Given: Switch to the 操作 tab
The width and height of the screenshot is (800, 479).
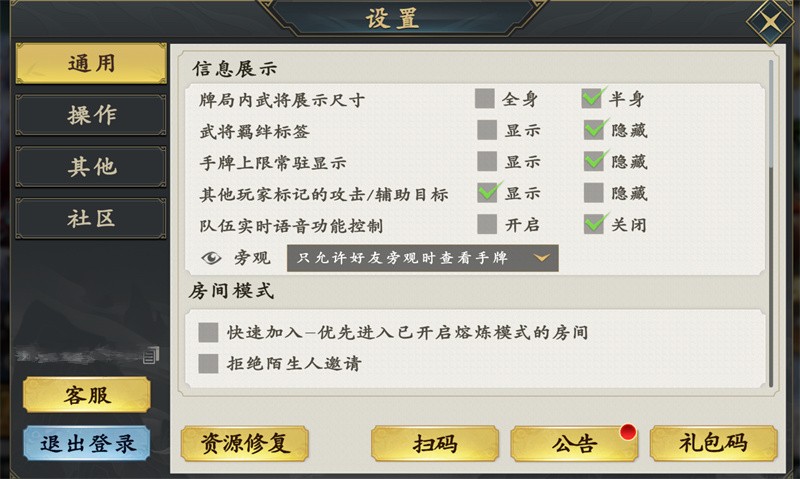Looking at the screenshot, I should pos(91,115).
